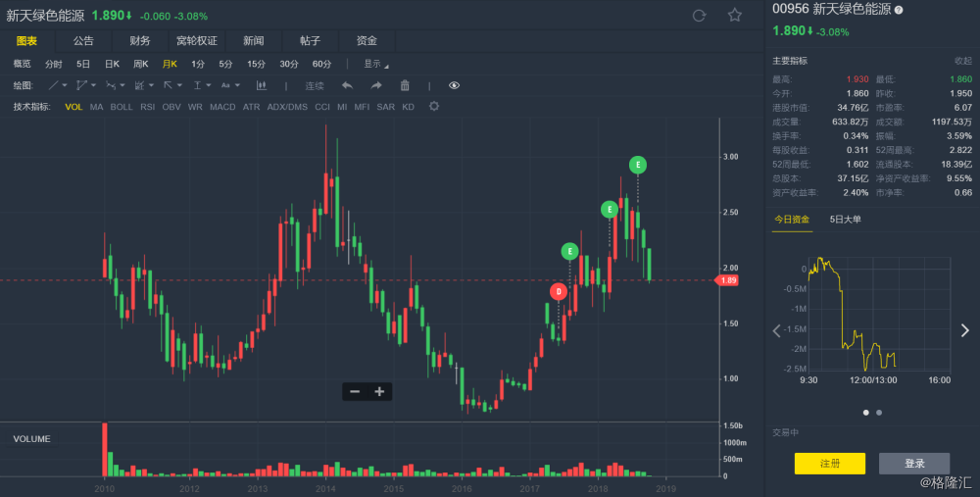Click the 1.89 current price label
980x497 pixels.
click(x=727, y=280)
